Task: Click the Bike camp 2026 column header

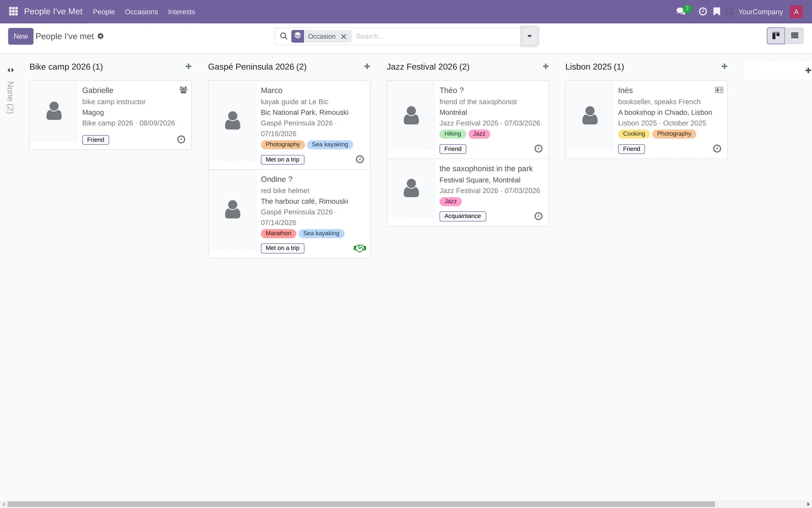Action: tap(66, 67)
